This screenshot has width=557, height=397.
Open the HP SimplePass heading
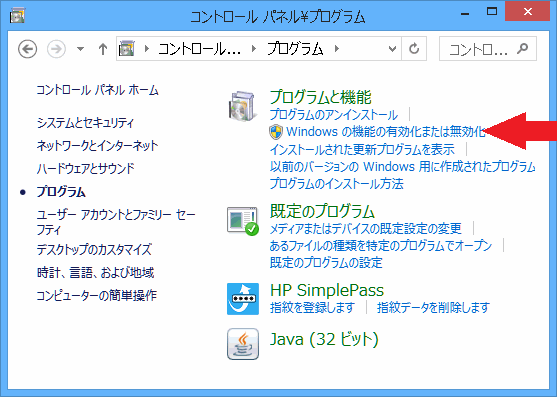coord(327,290)
